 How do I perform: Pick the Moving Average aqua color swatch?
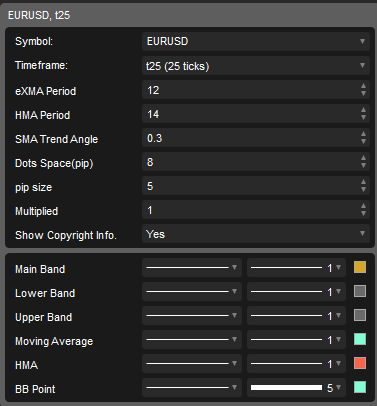(x=360, y=339)
